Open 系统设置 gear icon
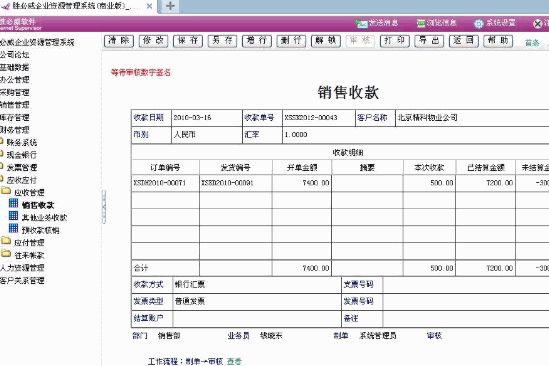 (478, 23)
